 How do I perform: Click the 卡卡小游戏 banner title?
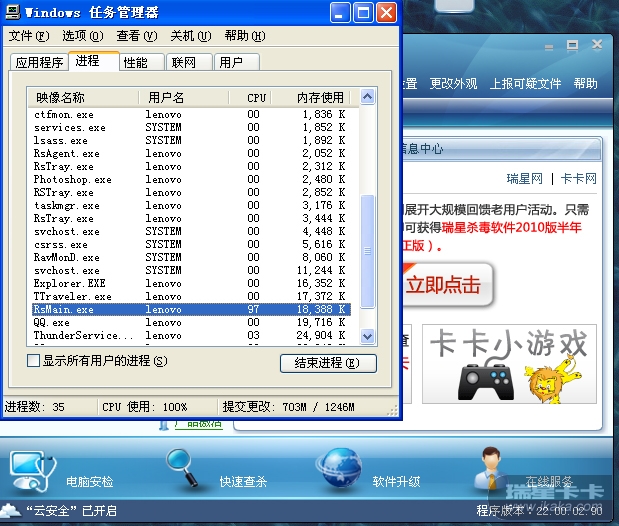pos(508,343)
